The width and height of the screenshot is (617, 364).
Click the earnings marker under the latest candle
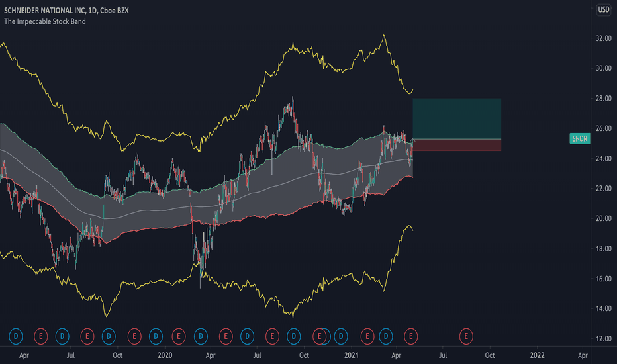click(411, 336)
